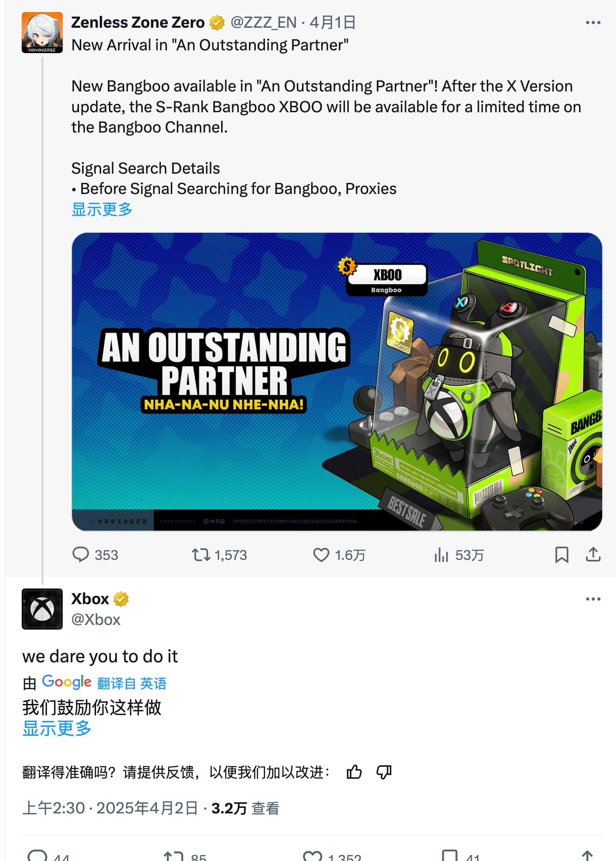The height and width of the screenshot is (861, 616).
Task: Open more options for Xbox reply
Action: 593,599
